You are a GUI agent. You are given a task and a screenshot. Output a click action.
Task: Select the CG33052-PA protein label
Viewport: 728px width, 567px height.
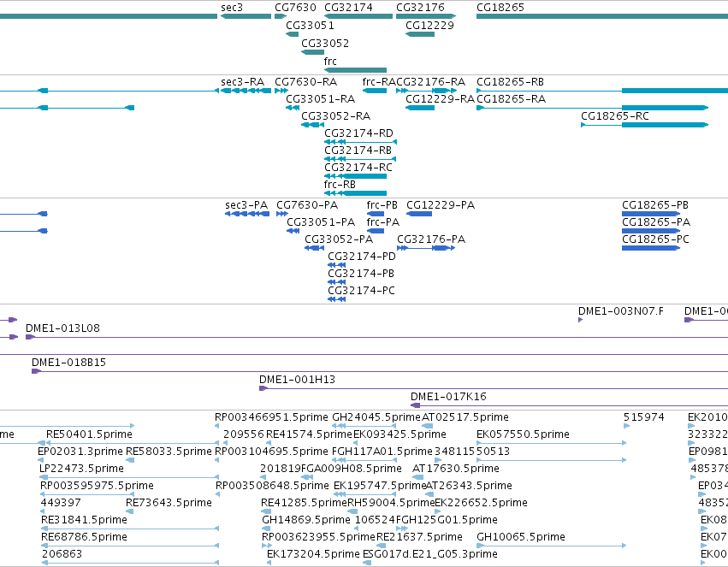(x=339, y=239)
